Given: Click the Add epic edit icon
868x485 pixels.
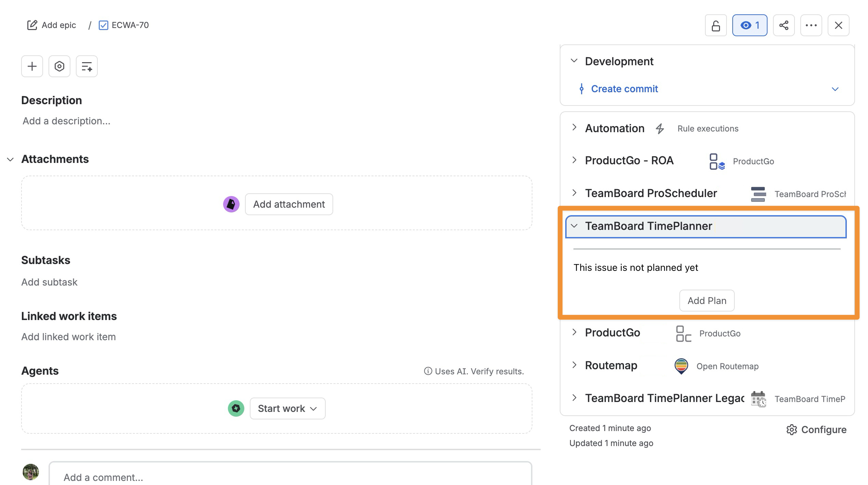Looking at the screenshot, I should click(32, 25).
